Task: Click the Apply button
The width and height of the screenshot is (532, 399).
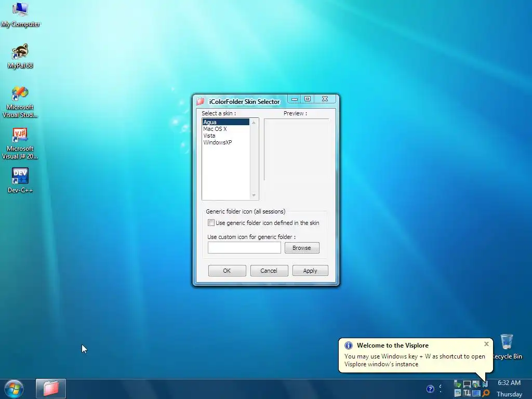Action: pos(310,271)
